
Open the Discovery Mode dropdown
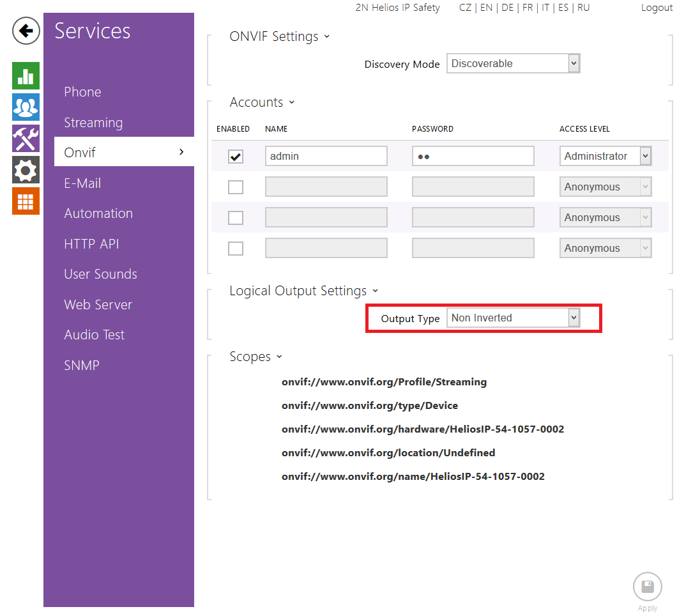click(x=513, y=64)
